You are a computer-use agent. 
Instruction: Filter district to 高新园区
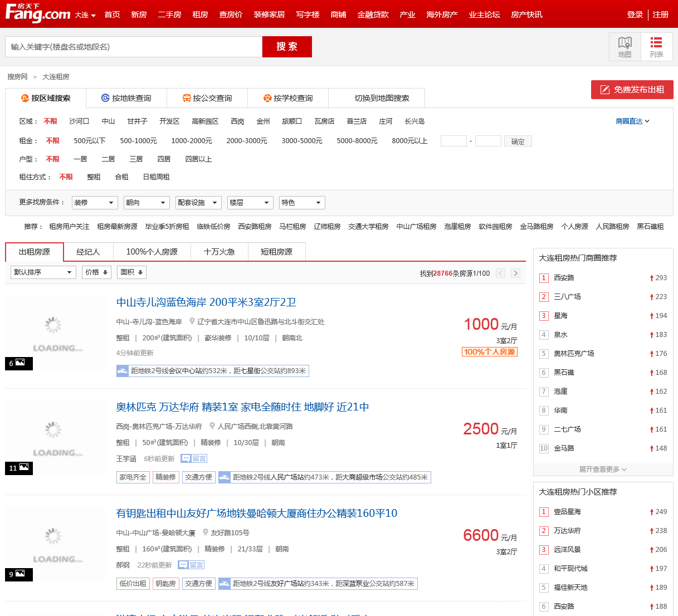205,121
